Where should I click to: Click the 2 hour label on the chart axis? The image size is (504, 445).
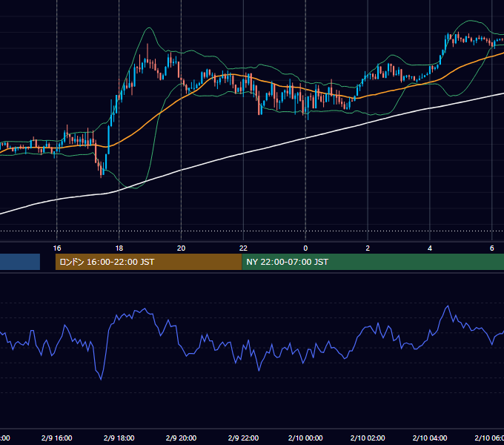[x=368, y=248]
